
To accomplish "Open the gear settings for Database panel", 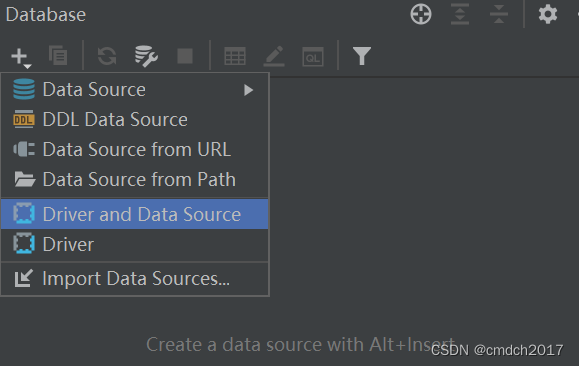I will tap(548, 14).
